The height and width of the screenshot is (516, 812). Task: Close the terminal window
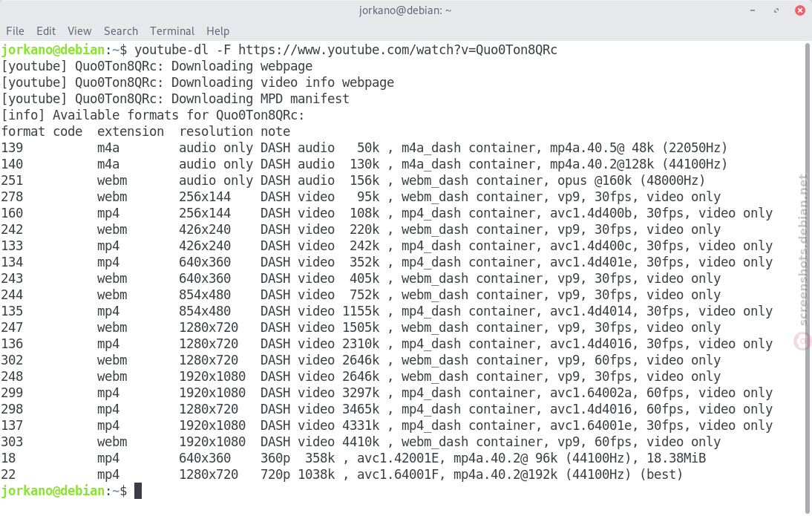coord(799,10)
